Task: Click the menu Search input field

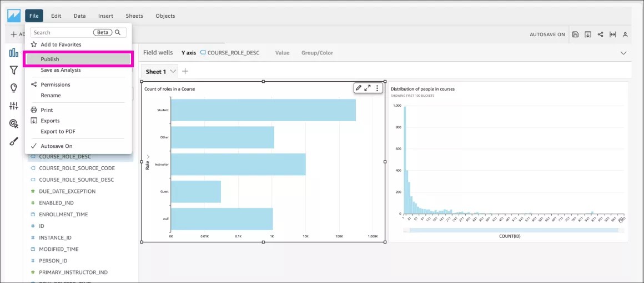Action: 61,33
